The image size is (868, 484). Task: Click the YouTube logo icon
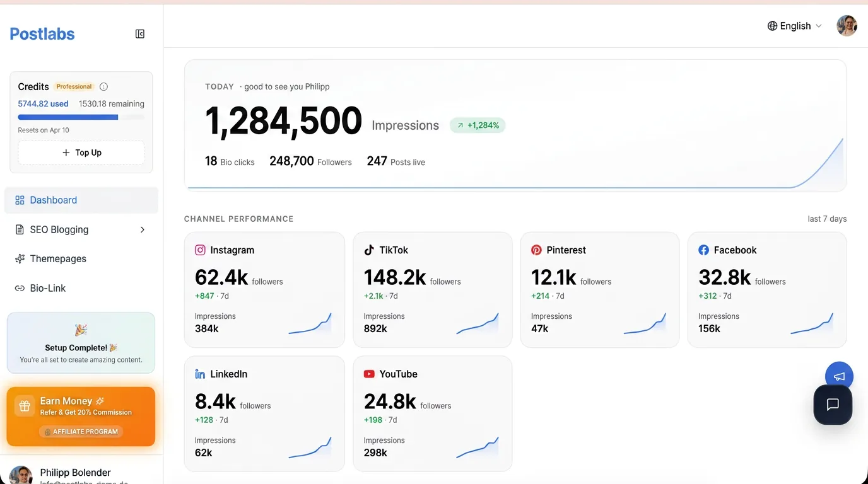coord(369,374)
